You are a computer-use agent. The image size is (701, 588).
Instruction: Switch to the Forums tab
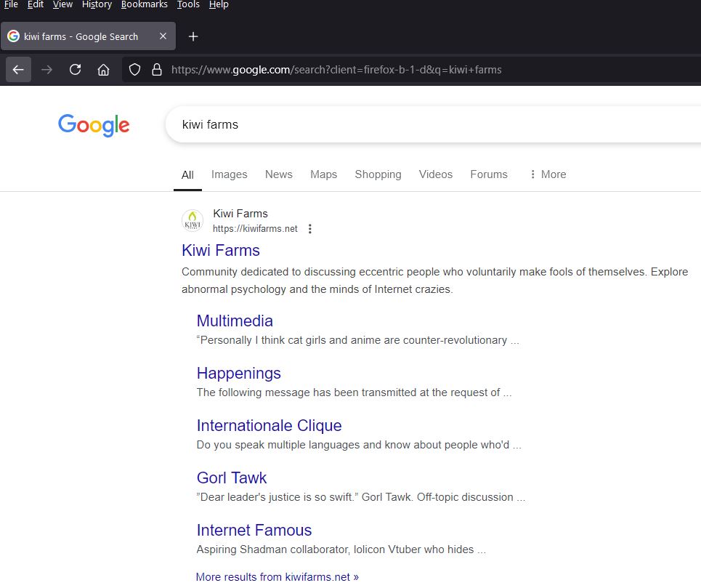pyautogui.click(x=489, y=174)
